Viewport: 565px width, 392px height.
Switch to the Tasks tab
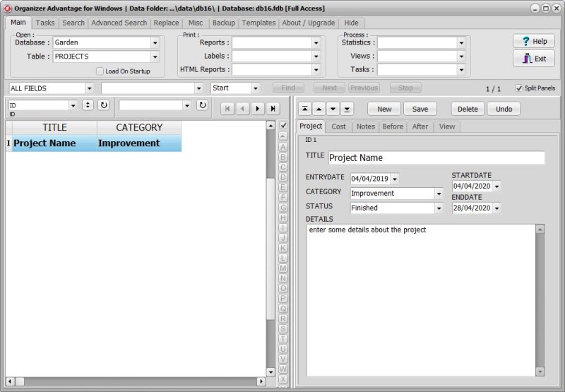(45, 23)
